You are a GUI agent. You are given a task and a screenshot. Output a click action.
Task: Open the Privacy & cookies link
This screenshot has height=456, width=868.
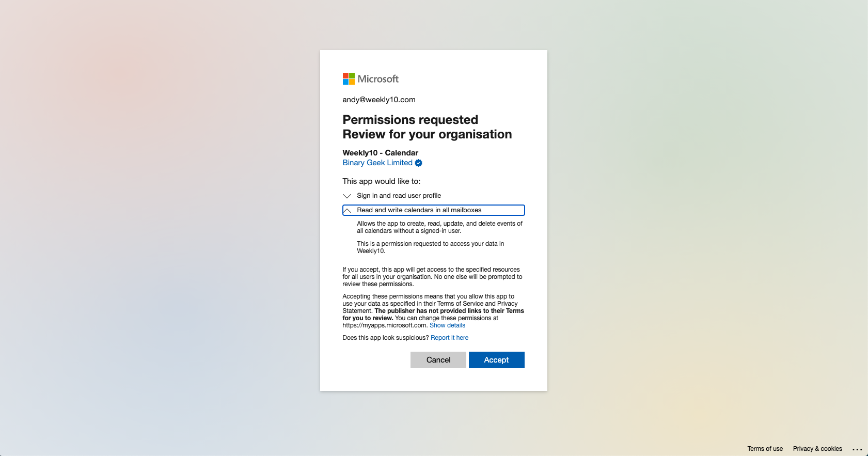pyautogui.click(x=817, y=449)
